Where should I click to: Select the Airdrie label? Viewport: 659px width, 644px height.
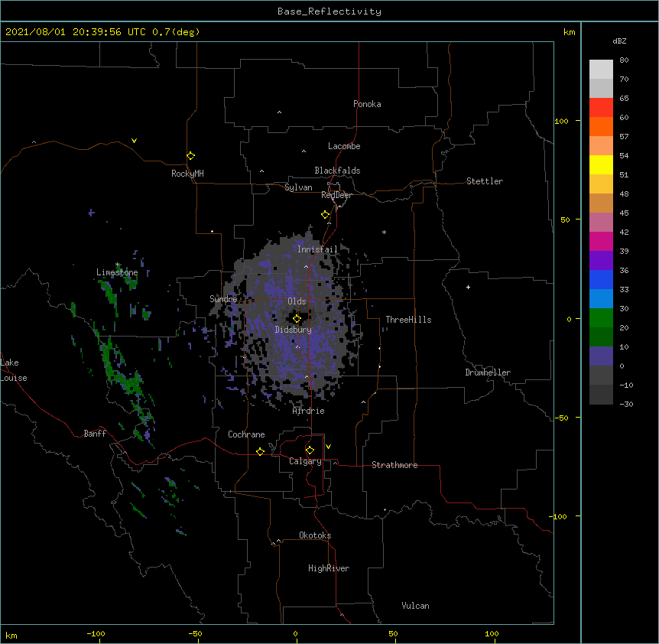click(x=309, y=411)
